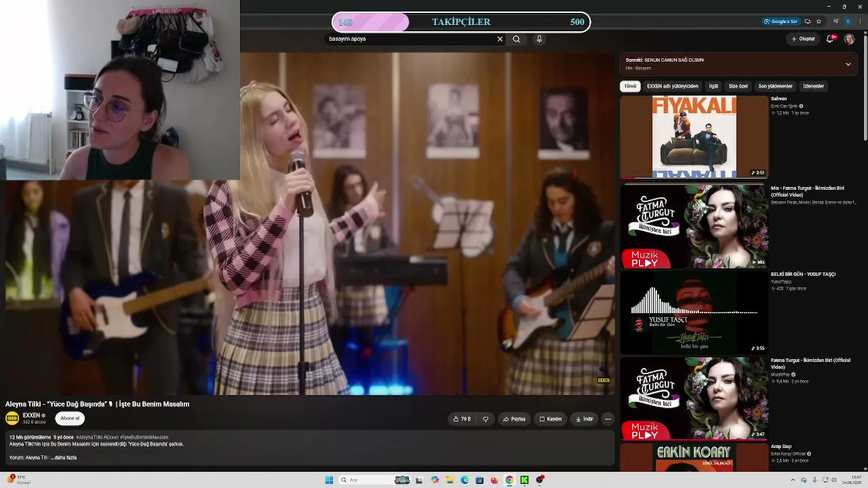Click the EXXEN channel name
Screen dimensions: 868x488
click(31, 415)
